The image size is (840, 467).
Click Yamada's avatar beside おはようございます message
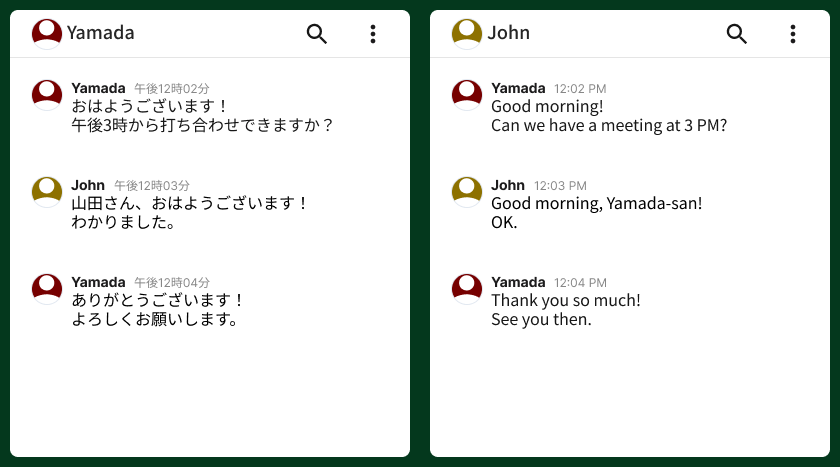47,95
